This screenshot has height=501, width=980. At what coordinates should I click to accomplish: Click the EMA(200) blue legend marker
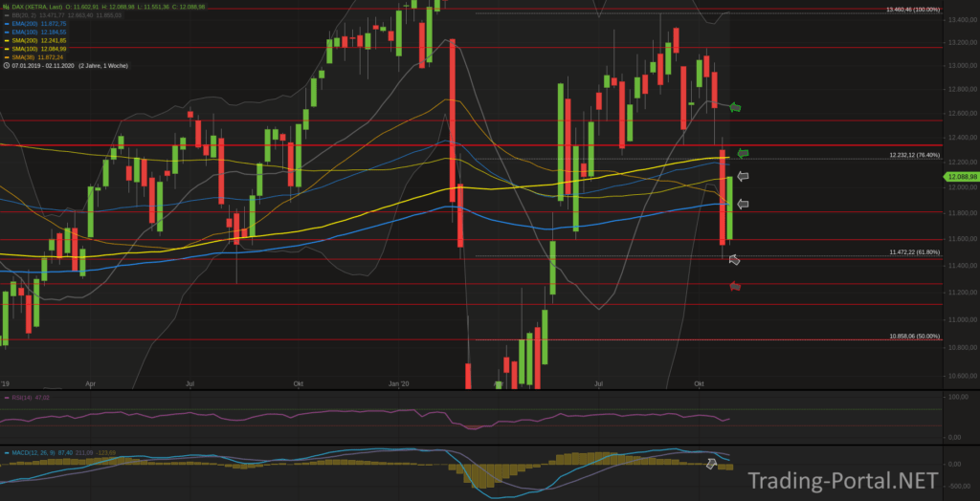[x=7, y=24]
